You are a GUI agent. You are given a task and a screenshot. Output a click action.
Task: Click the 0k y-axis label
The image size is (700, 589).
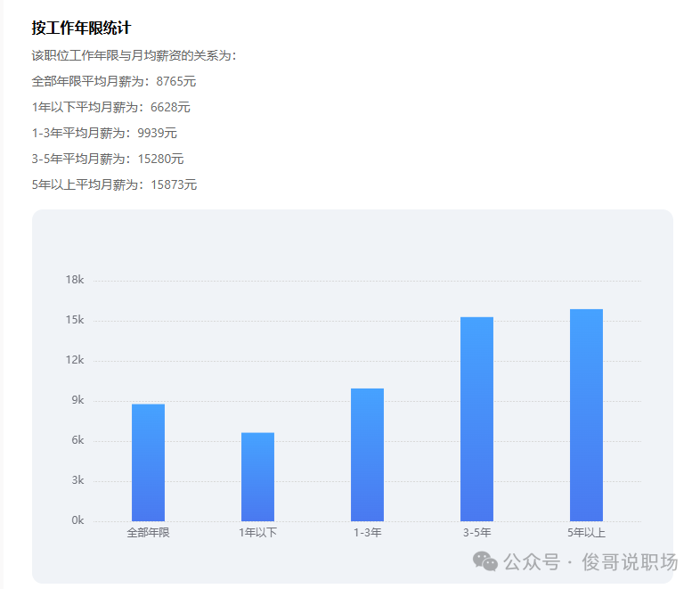pyautogui.click(x=77, y=520)
